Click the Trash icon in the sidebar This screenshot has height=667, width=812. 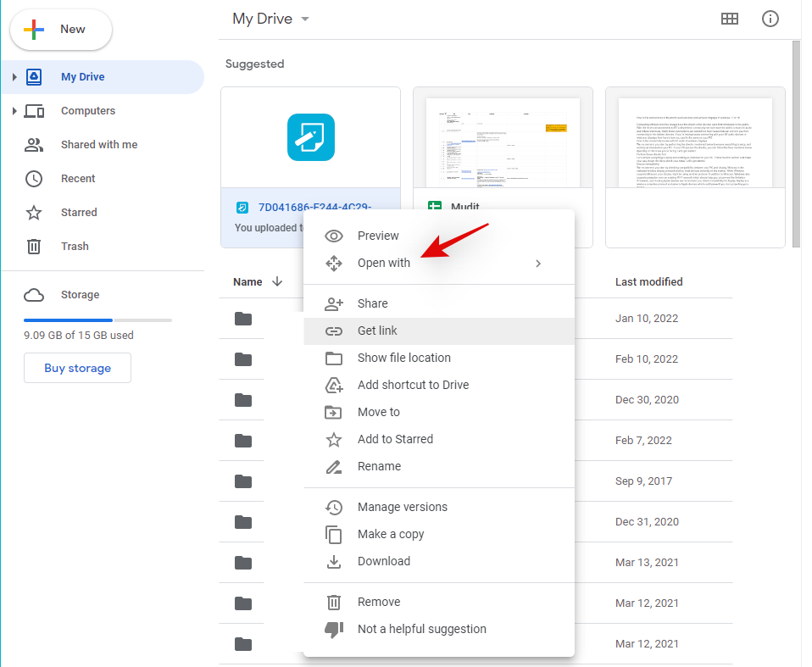[x=34, y=246]
